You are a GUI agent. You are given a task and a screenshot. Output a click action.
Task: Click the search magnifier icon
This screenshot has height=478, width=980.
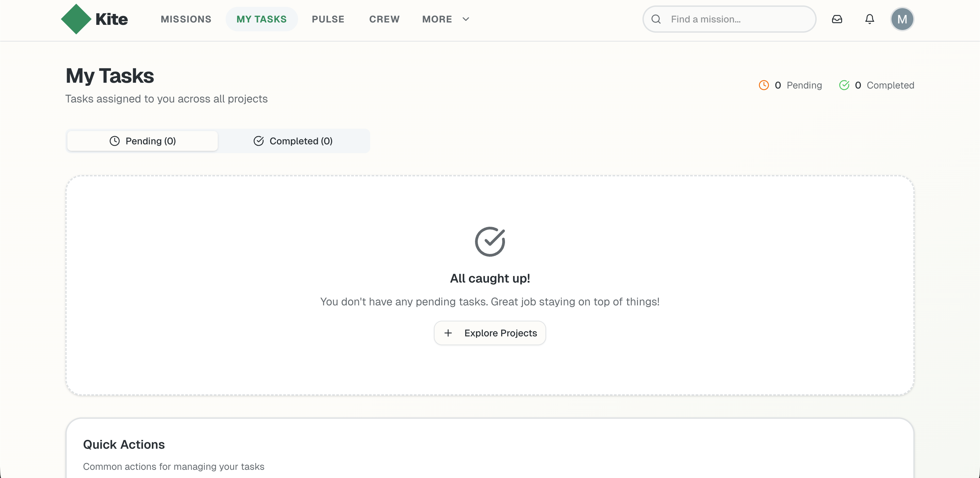click(656, 19)
